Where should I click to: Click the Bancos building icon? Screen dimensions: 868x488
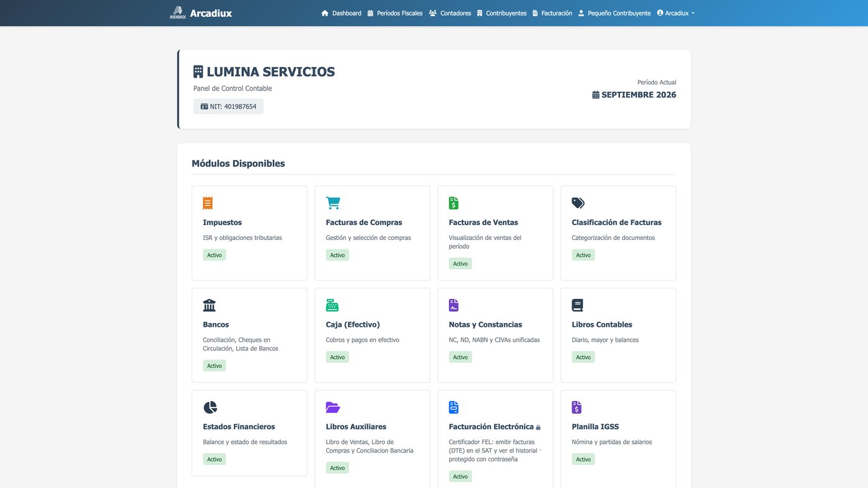[210, 305]
